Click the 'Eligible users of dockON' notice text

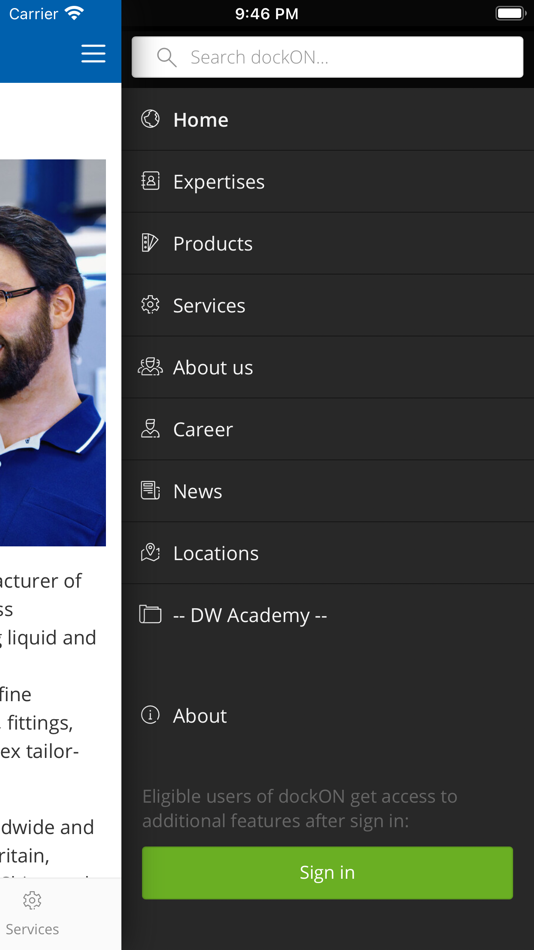(x=299, y=808)
